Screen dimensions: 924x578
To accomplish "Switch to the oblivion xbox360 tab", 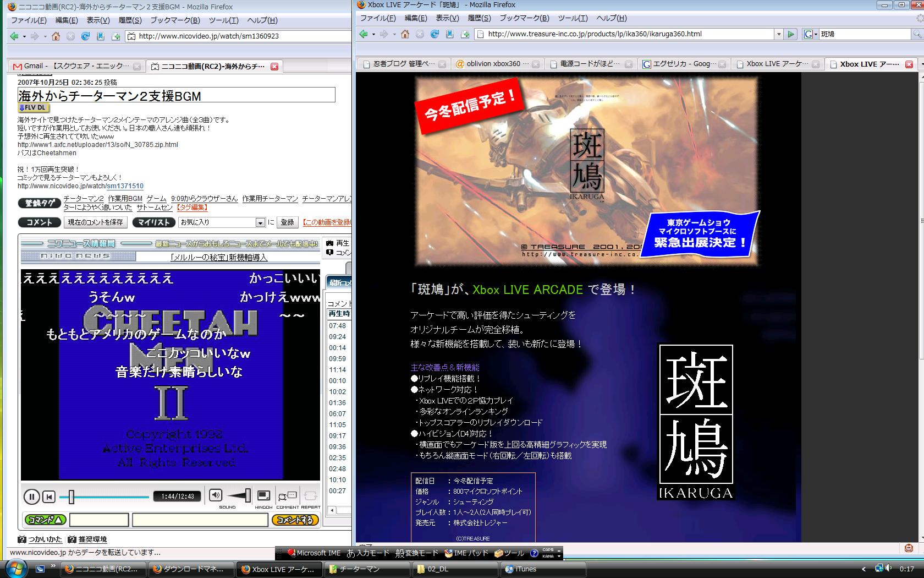I will click(x=498, y=64).
